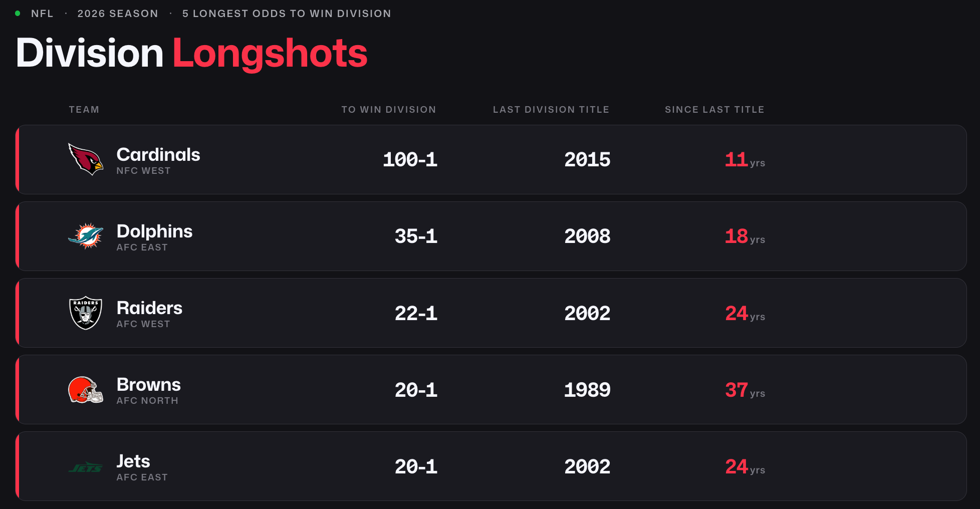Click the Browns helmet logo

[x=86, y=390]
